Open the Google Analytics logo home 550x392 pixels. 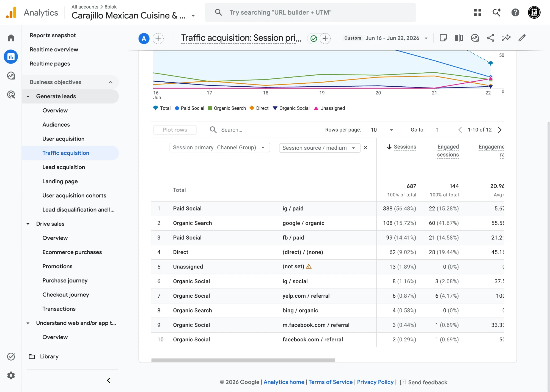pyautogui.click(x=11, y=12)
